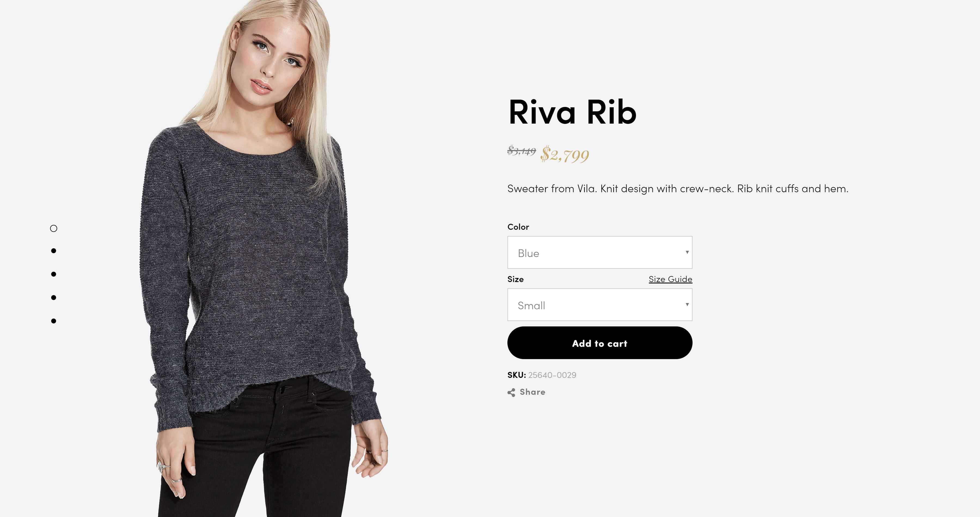Image resolution: width=980 pixels, height=517 pixels.
Task: Click the SKU number 25640-0029
Action: 552,375
